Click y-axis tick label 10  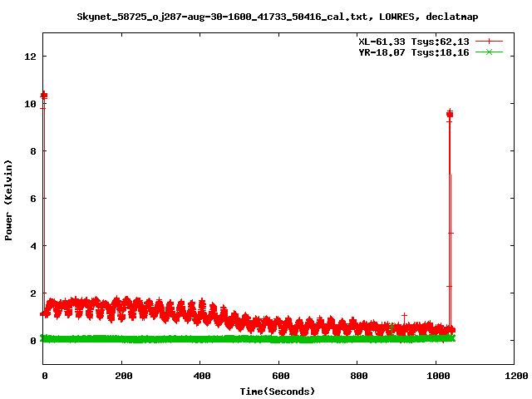[31, 104]
